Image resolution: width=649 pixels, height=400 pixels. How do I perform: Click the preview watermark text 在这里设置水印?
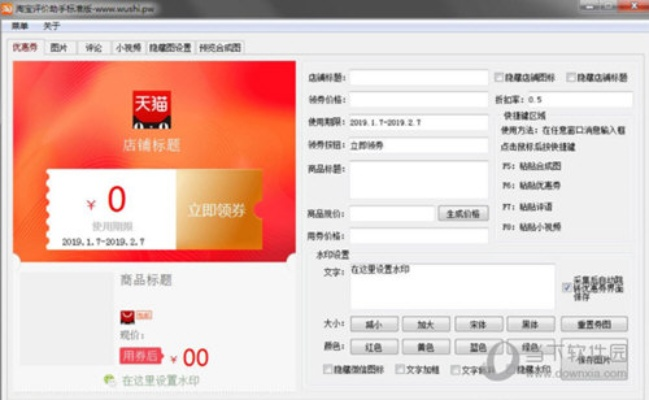coord(161,380)
